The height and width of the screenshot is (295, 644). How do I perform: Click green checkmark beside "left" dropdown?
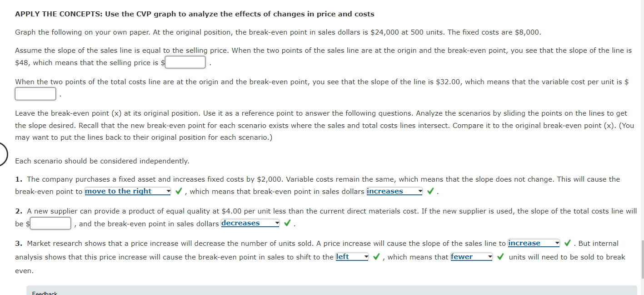pyautogui.click(x=376, y=256)
